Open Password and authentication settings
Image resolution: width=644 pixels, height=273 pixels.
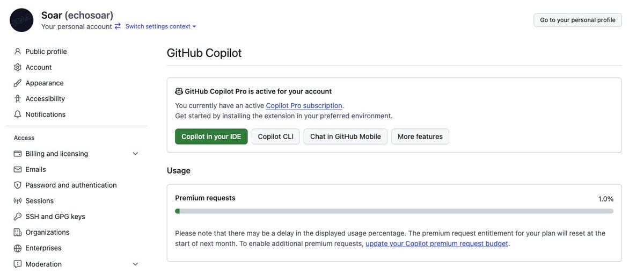coord(71,185)
